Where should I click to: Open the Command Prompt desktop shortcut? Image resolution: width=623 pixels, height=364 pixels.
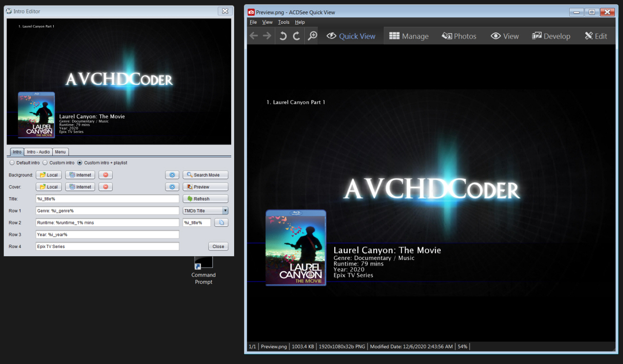(x=204, y=269)
